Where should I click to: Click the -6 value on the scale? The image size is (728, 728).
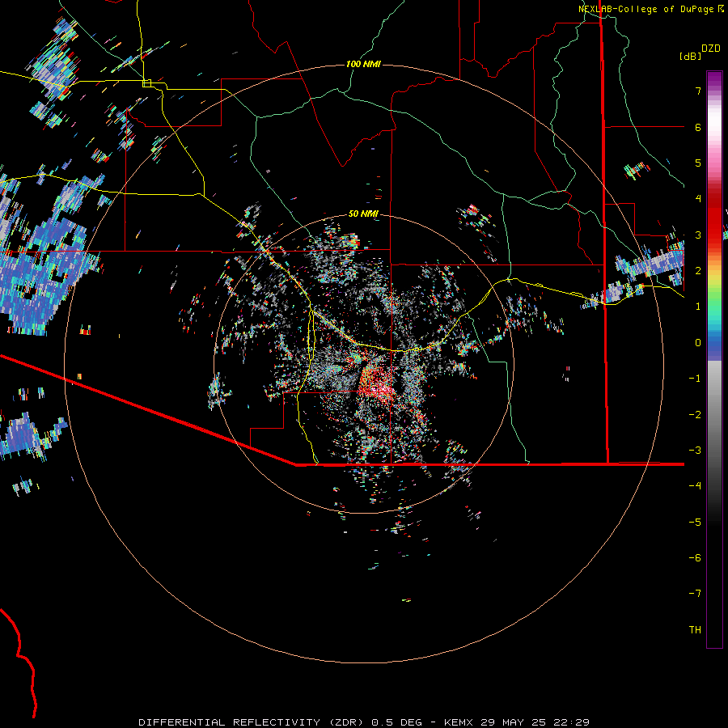[x=695, y=558]
